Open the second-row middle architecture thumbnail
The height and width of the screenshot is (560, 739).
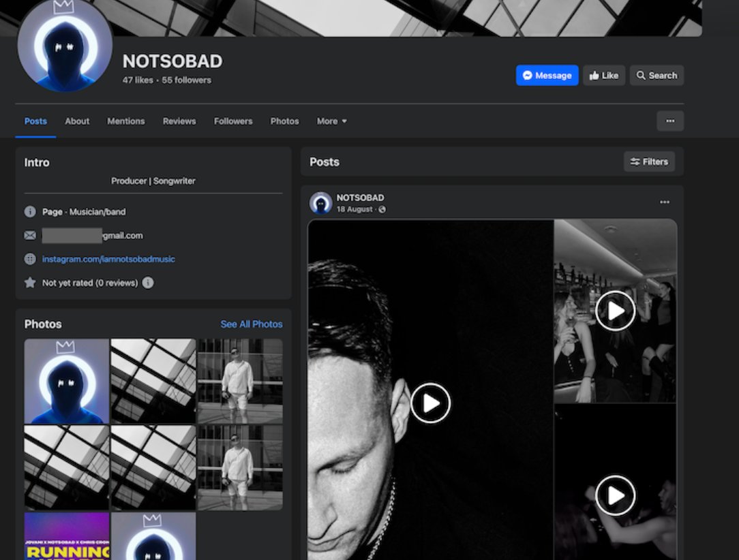point(153,467)
